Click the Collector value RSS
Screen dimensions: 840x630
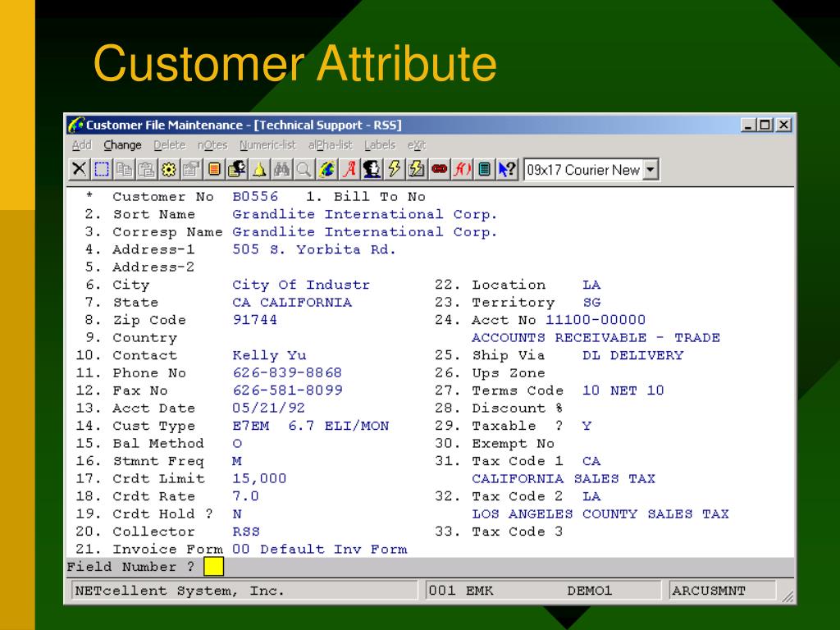[x=246, y=532]
